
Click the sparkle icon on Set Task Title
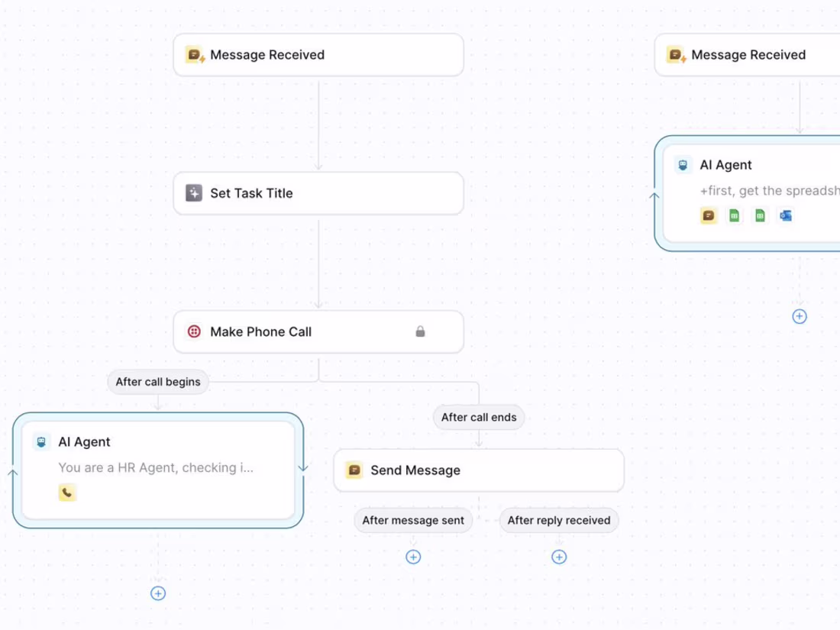coord(194,193)
